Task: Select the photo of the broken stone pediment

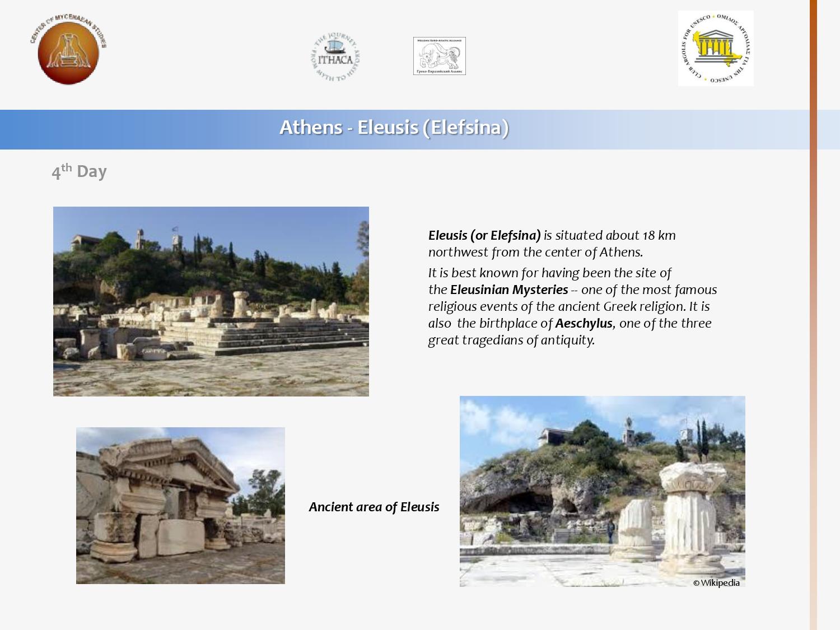Action: [x=180, y=505]
